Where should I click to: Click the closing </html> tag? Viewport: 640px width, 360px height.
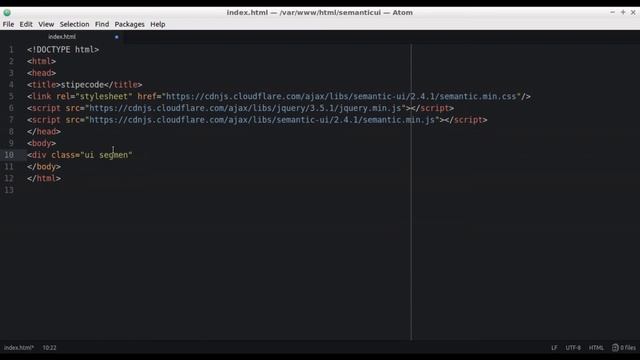[44, 178]
